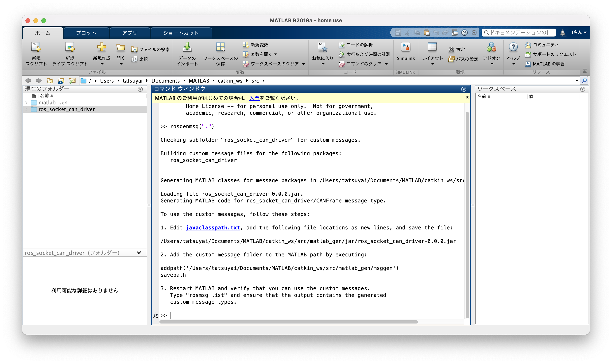The height and width of the screenshot is (364, 612).
Task: Open the 変数を開く dropdown arrow
Action: (x=275, y=54)
